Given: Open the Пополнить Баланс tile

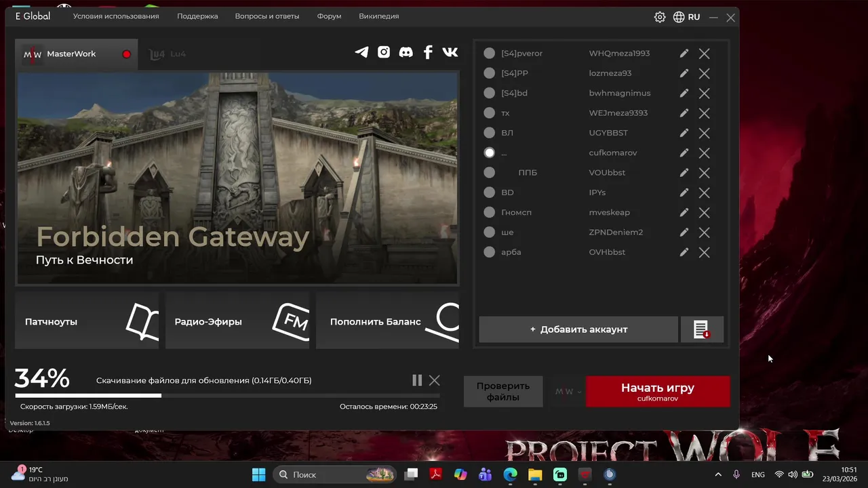Looking at the screenshot, I should tap(388, 321).
